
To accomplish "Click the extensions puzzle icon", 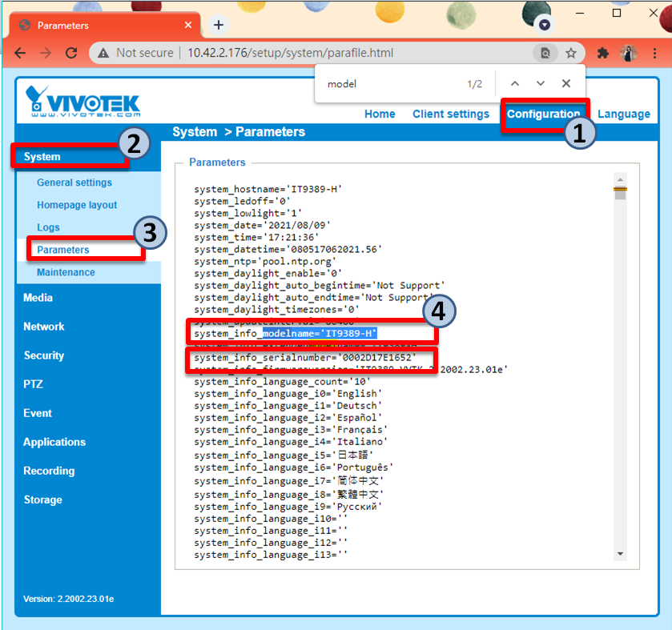I will coord(602,53).
